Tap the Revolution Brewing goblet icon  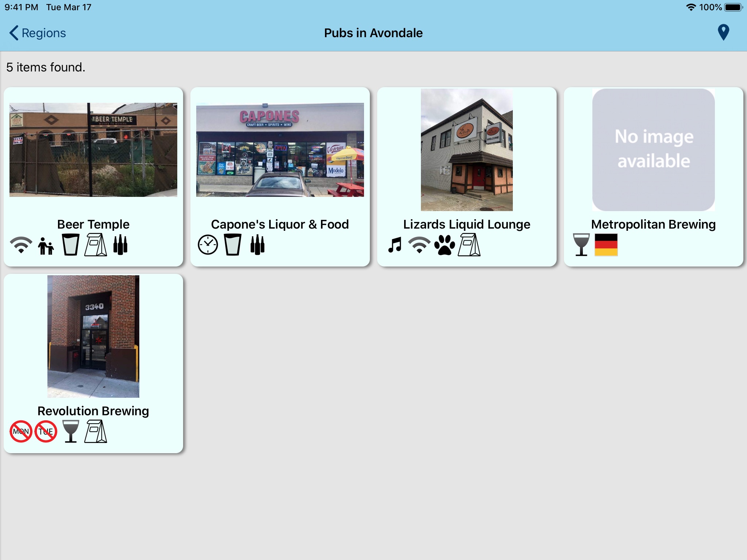(x=71, y=431)
